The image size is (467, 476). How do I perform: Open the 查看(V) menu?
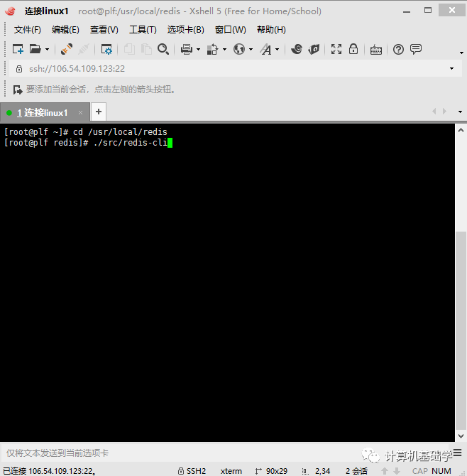click(x=104, y=30)
